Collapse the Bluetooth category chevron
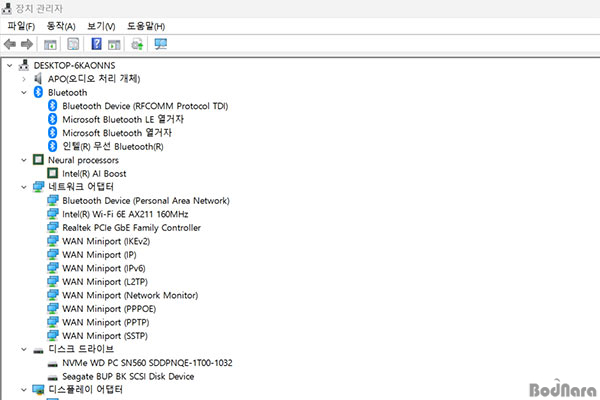 click(24, 93)
